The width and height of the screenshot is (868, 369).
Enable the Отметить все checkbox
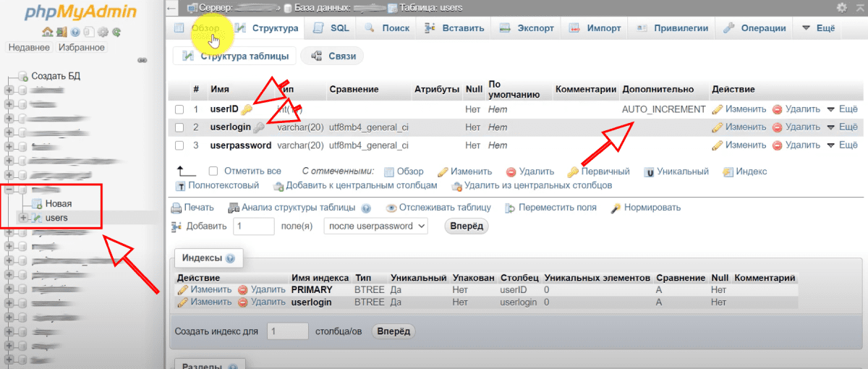[213, 171]
